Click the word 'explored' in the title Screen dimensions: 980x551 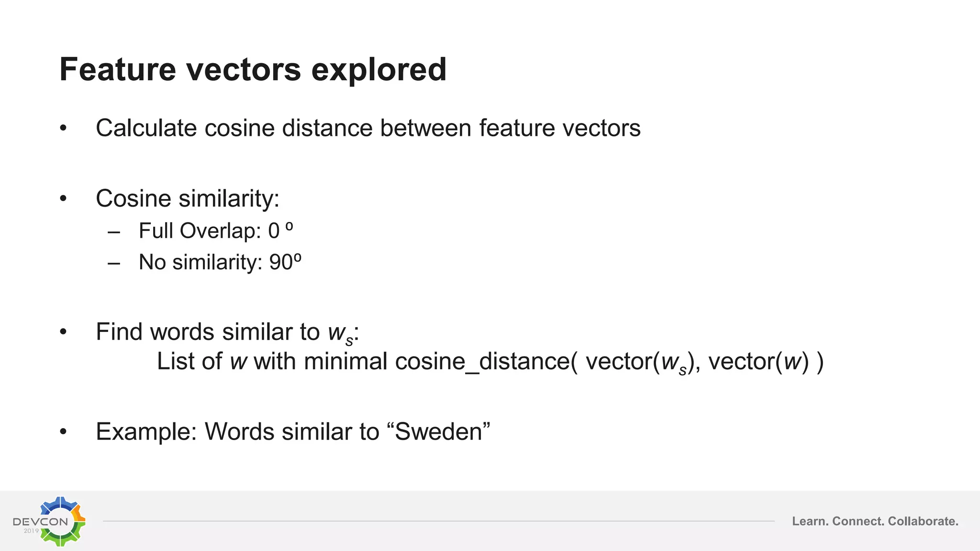[379, 70]
